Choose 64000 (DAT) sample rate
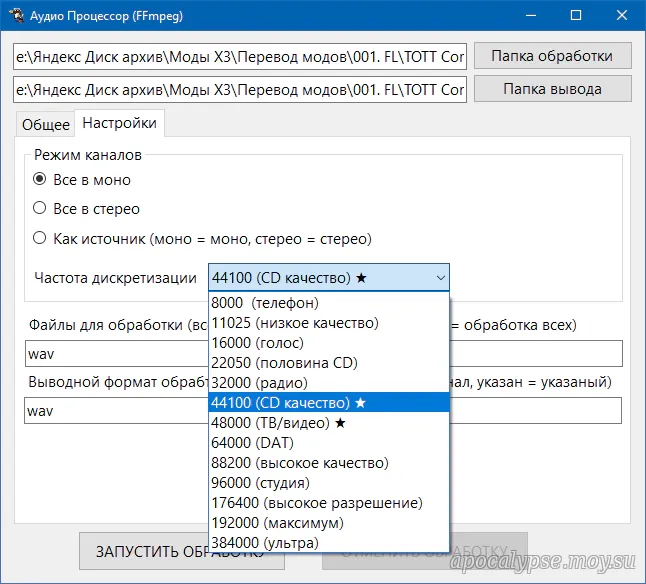 click(329, 443)
